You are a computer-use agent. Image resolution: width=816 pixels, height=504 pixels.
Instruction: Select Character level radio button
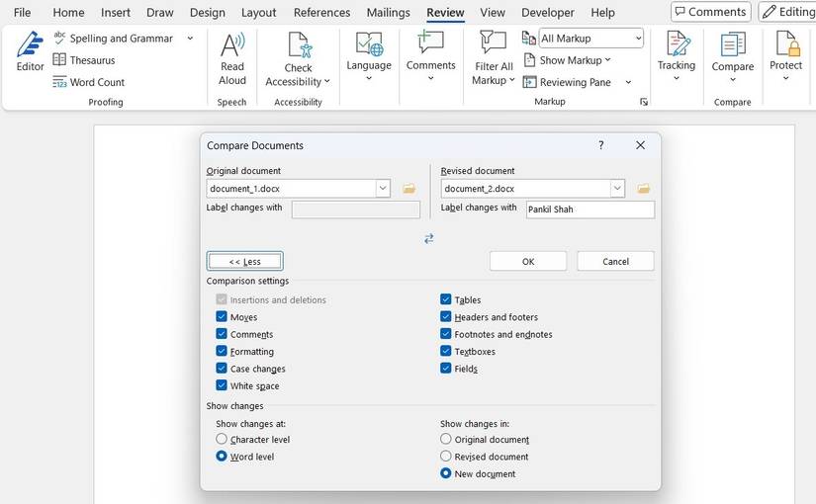click(222, 439)
